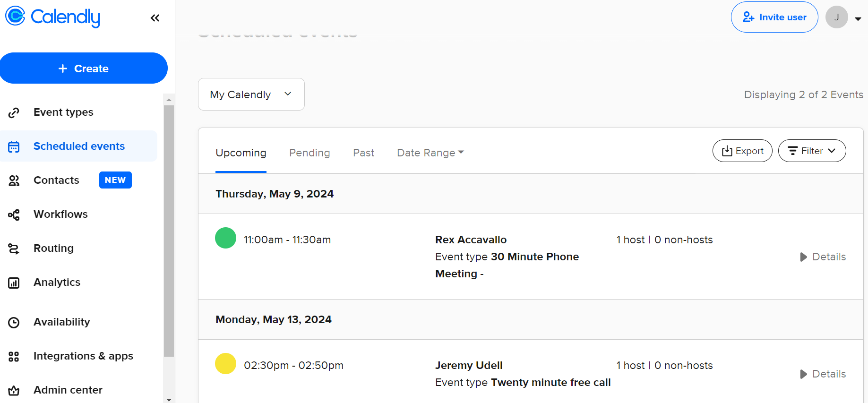Open Contacts via the people icon

tap(14, 180)
